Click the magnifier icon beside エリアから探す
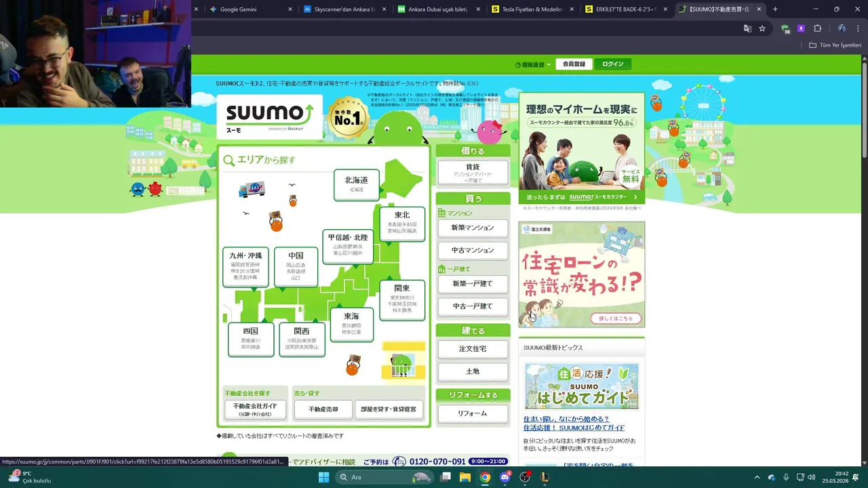Screen dimensions: 868x488 point(229,161)
